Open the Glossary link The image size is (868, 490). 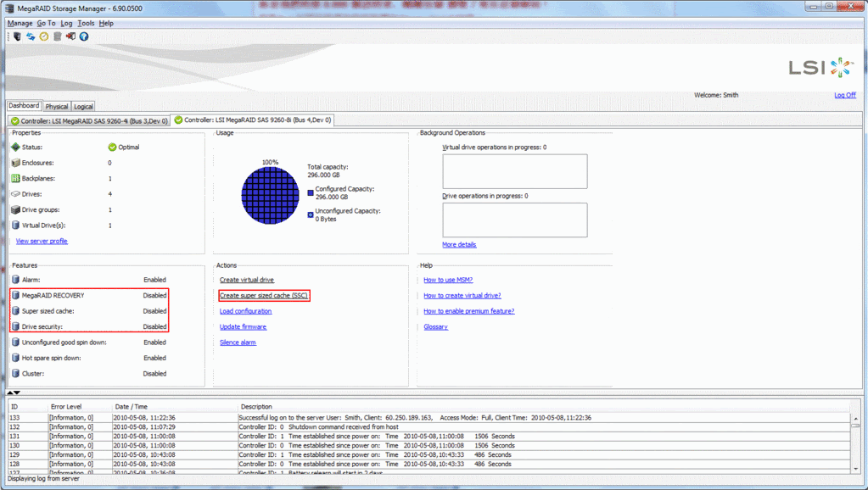pos(435,327)
